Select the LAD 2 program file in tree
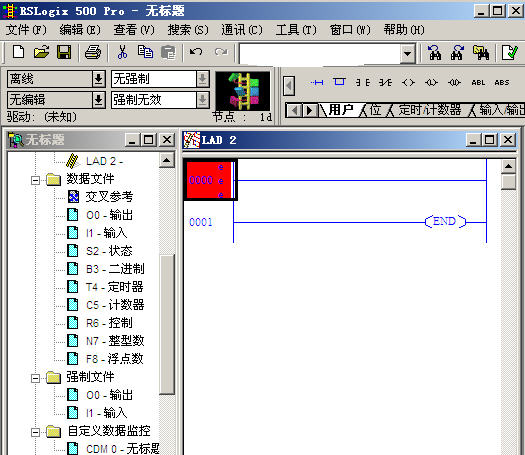525x455 pixels. [95, 161]
